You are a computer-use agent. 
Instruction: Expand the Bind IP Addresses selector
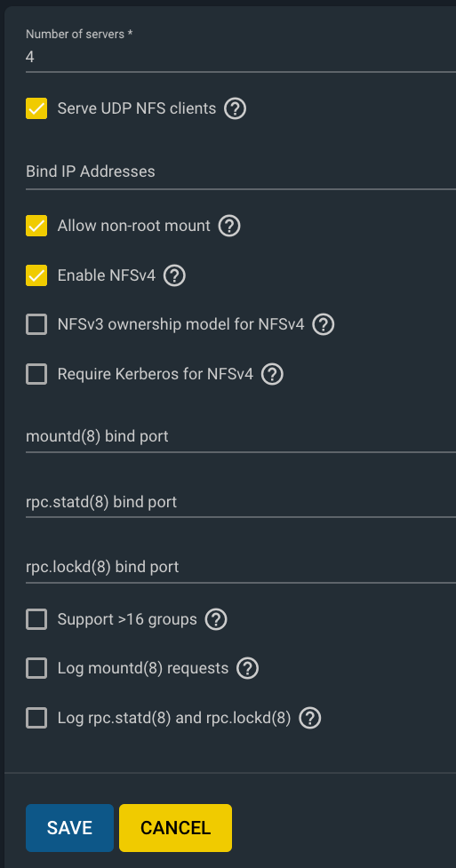point(241,171)
